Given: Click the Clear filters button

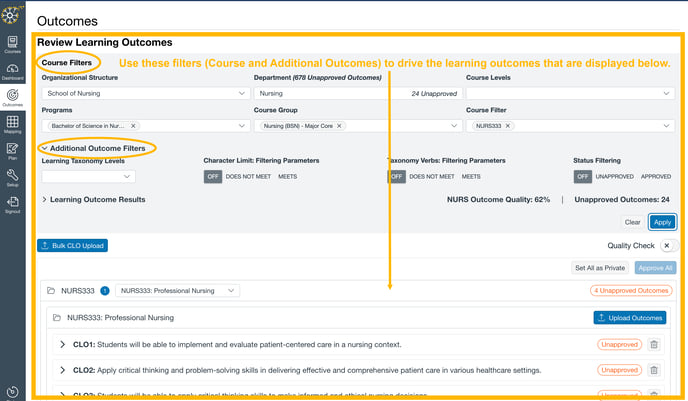Looking at the screenshot, I should pos(632,222).
